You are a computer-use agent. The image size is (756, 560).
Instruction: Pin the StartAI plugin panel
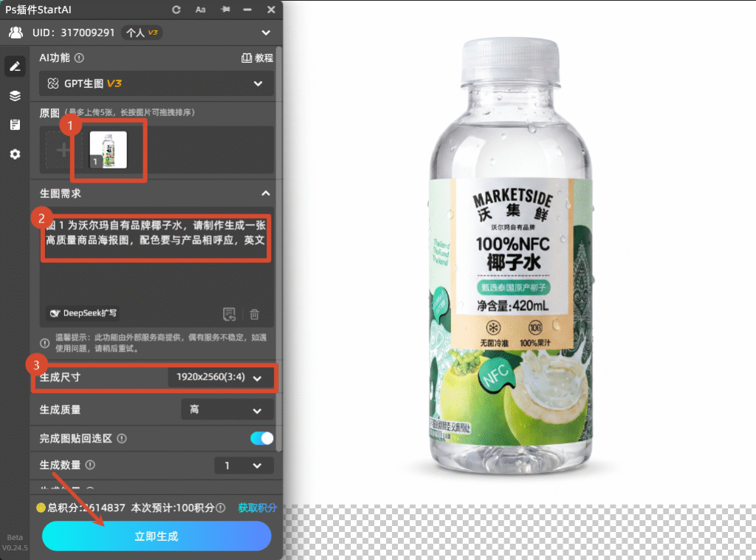pos(225,9)
